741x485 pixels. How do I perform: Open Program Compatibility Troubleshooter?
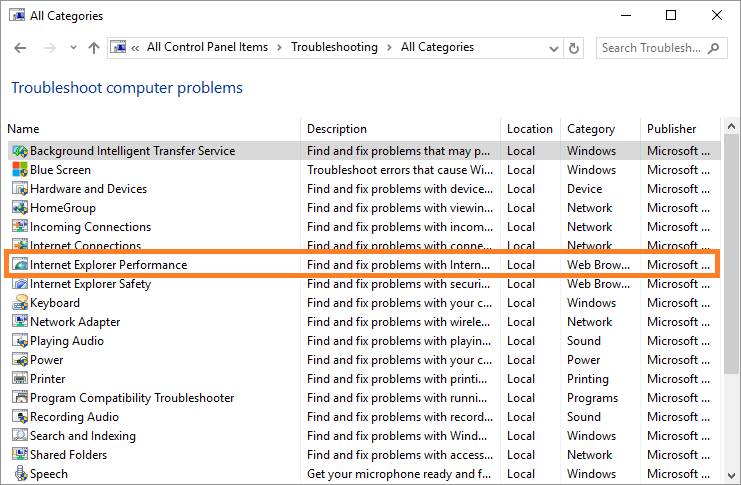[132, 398]
